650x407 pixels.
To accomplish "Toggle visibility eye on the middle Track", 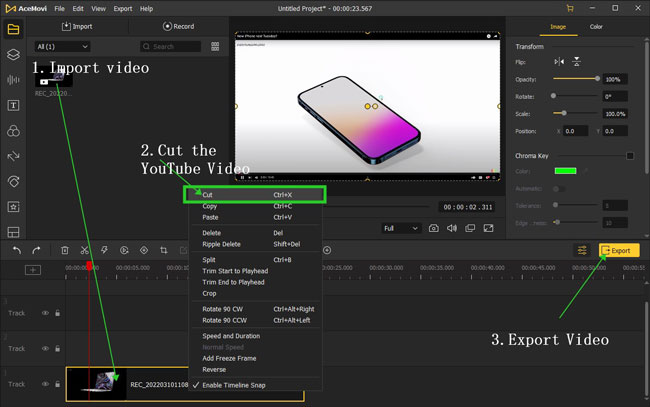I will click(x=45, y=349).
